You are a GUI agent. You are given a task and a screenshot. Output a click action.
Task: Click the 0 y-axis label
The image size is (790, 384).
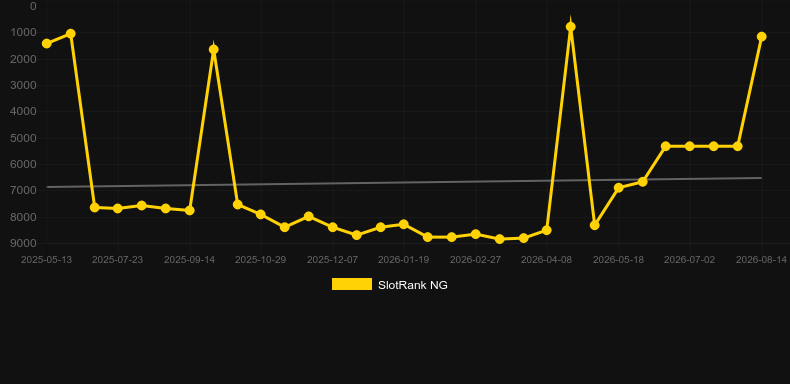[x=33, y=6]
